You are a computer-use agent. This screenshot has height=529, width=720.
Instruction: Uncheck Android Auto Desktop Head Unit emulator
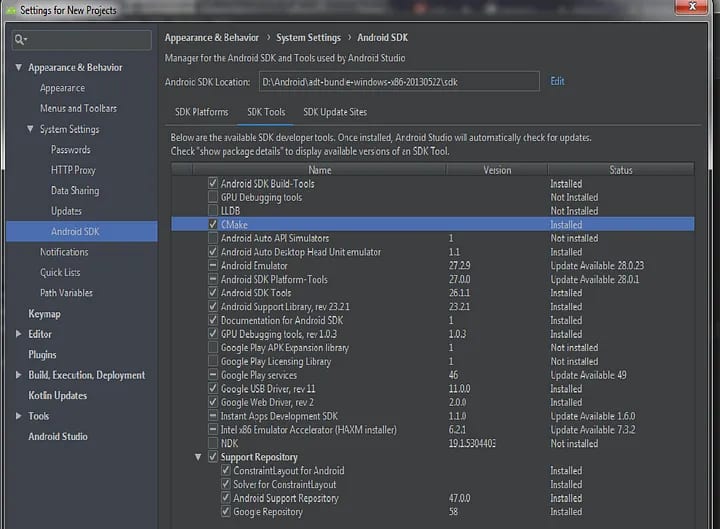213,252
